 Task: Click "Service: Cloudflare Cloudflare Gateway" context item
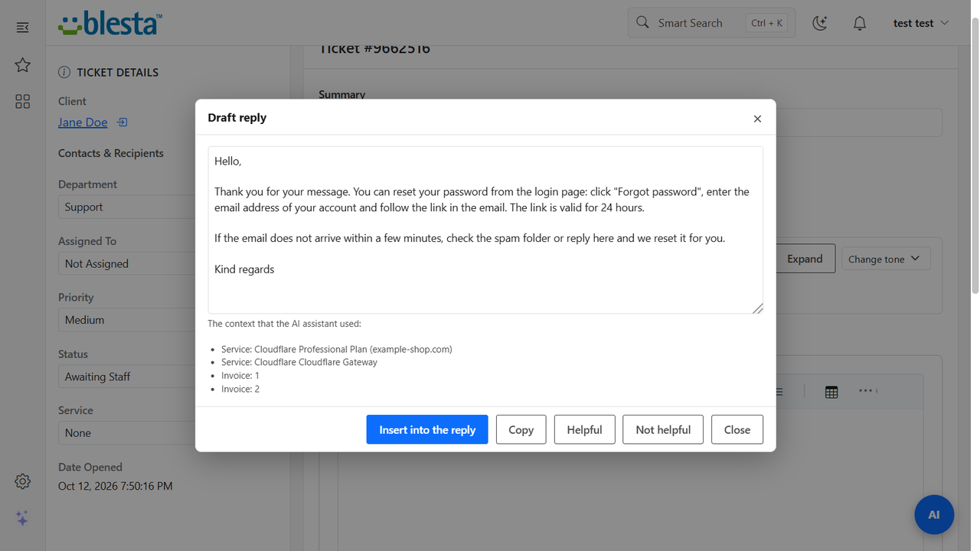(x=299, y=362)
